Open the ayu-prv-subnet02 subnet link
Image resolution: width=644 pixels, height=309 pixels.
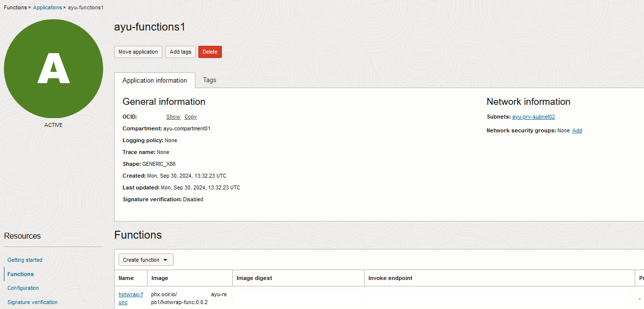point(533,117)
